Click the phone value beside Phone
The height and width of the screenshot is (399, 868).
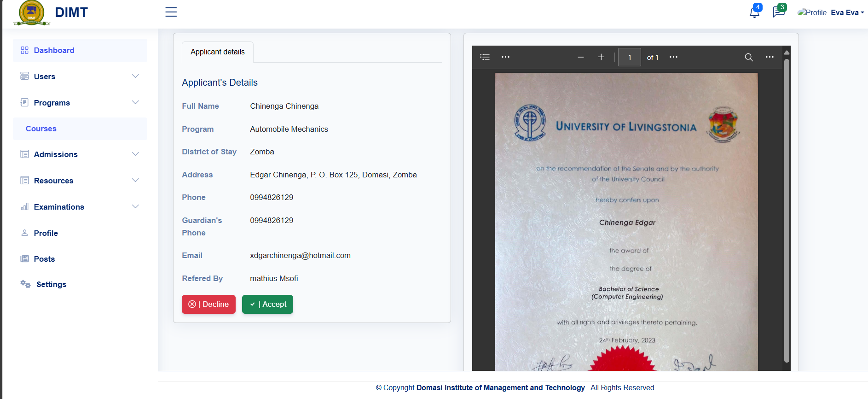click(272, 197)
